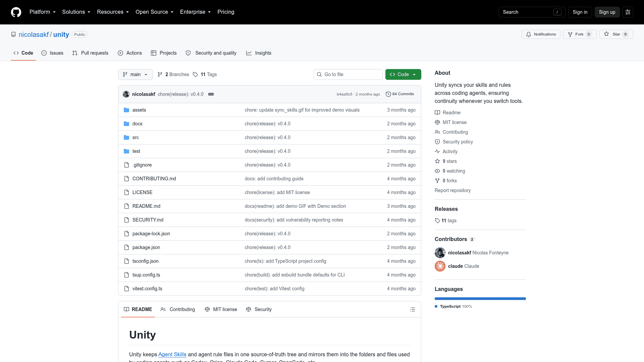Click the Sign up button
The width and height of the screenshot is (644, 362).
click(607, 12)
